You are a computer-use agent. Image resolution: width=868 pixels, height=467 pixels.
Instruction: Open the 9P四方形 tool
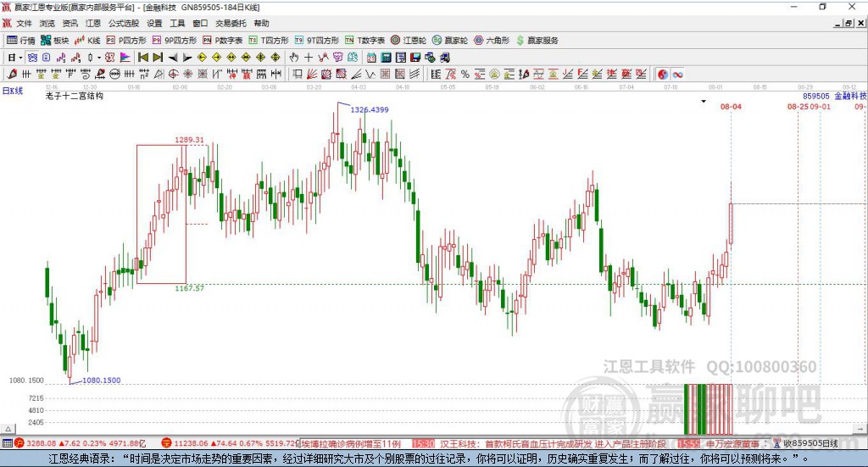[175, 41]
